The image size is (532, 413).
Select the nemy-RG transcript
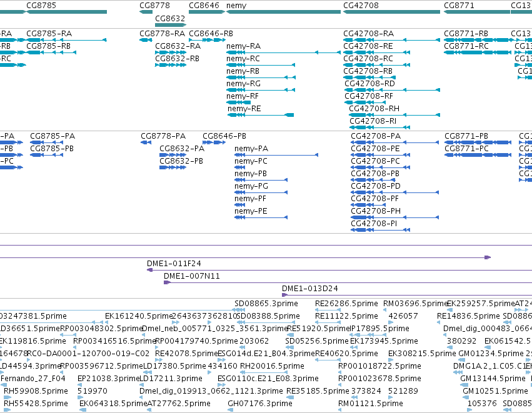261,90
